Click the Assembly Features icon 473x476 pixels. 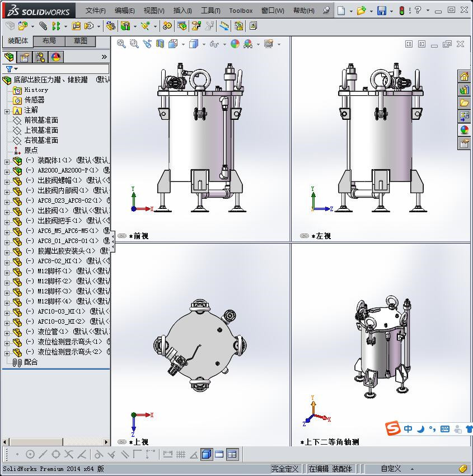(125, 26)
